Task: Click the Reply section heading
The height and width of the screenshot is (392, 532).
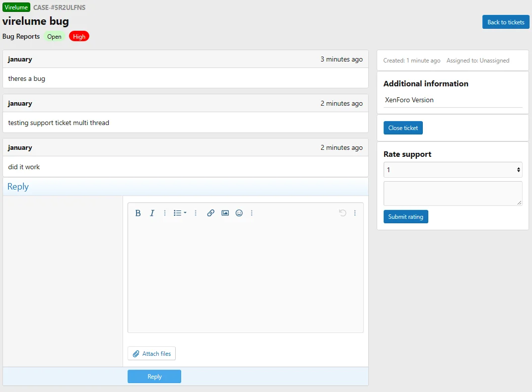Action: coord(18,187)
